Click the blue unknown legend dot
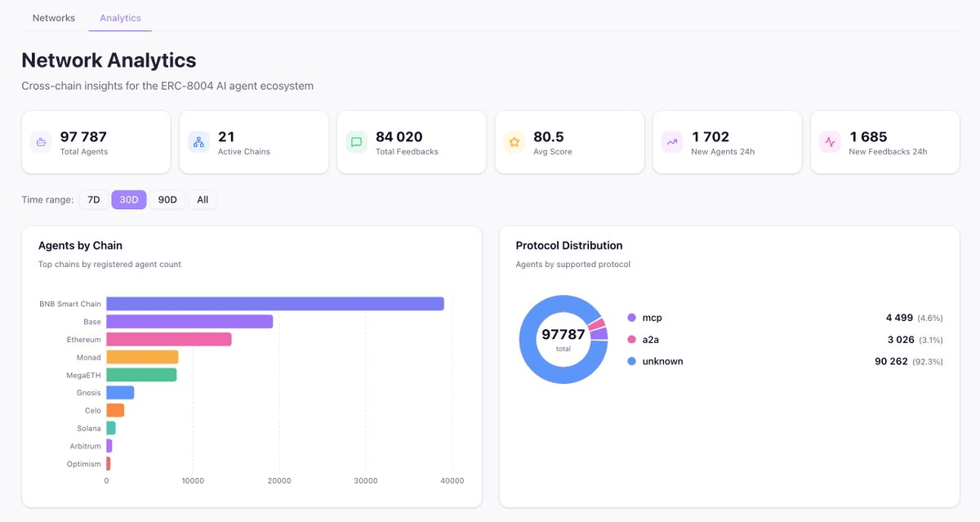The image size is (980, 522). click(x=631, y=361)
